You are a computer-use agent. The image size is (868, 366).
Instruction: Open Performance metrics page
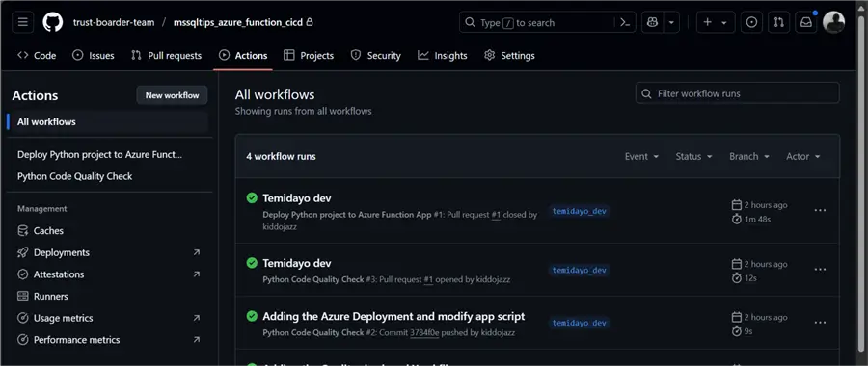click(108, 340)
